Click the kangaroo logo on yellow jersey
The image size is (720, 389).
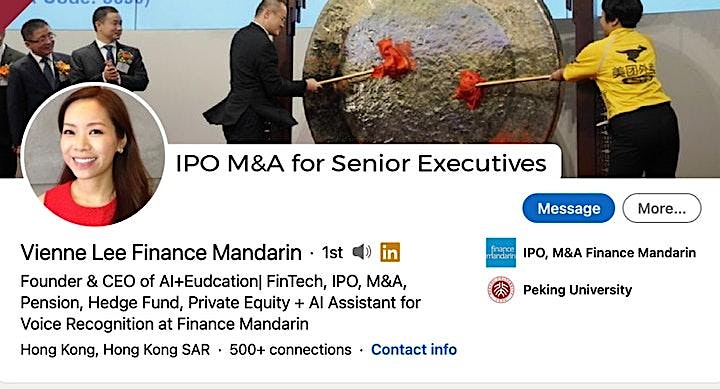coord(631,54)
